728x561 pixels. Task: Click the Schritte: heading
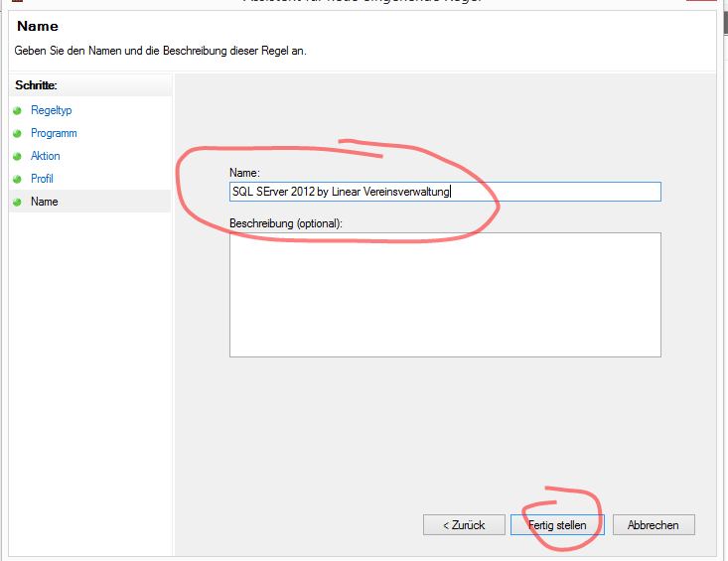pyautogui.click(x=36, y=85)
